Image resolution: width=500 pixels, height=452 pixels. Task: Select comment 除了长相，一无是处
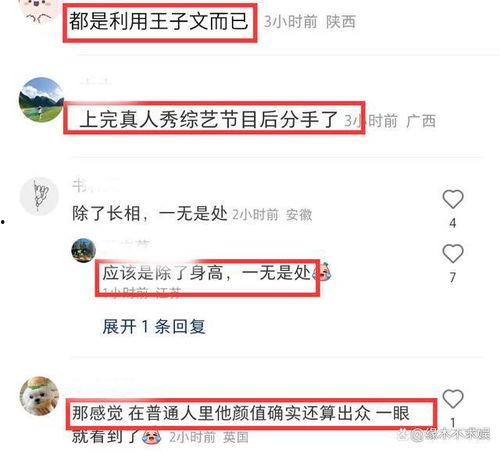[150, 213]
